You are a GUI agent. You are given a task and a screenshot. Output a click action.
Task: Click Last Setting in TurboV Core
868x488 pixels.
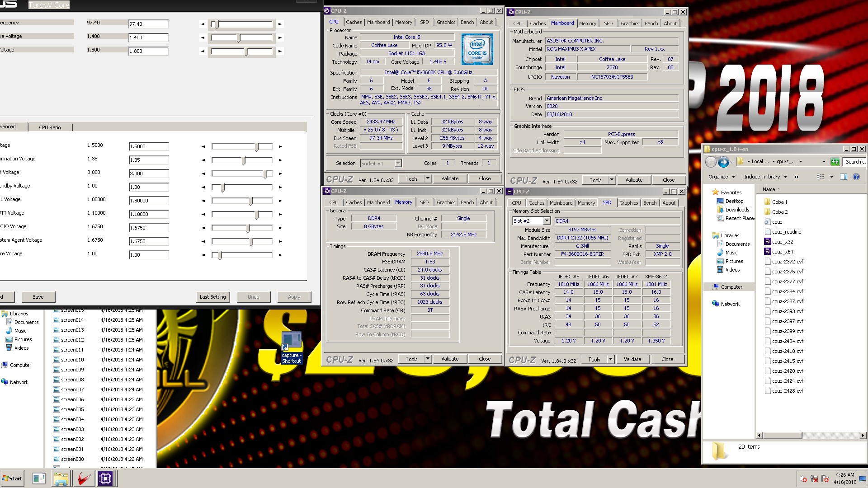tap(213, 297)
